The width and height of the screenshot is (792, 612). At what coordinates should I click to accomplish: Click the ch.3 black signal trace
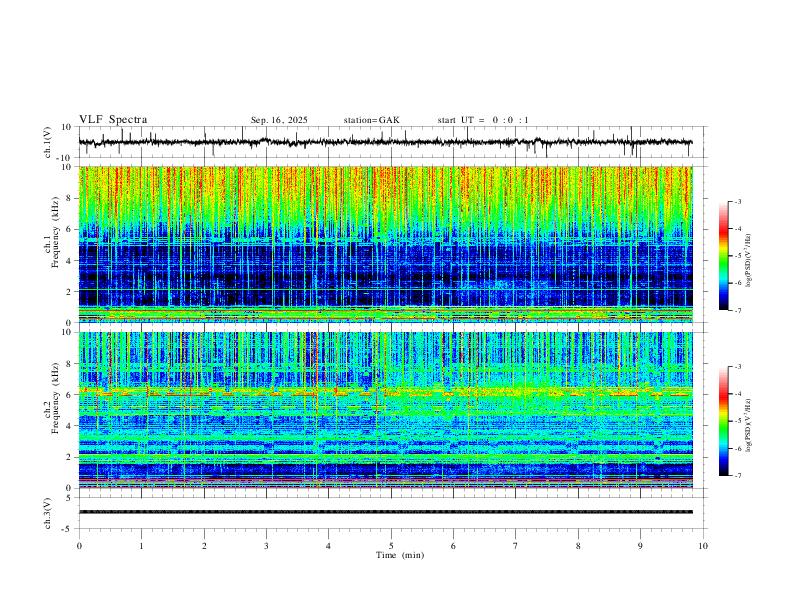(x=385, y=512)
